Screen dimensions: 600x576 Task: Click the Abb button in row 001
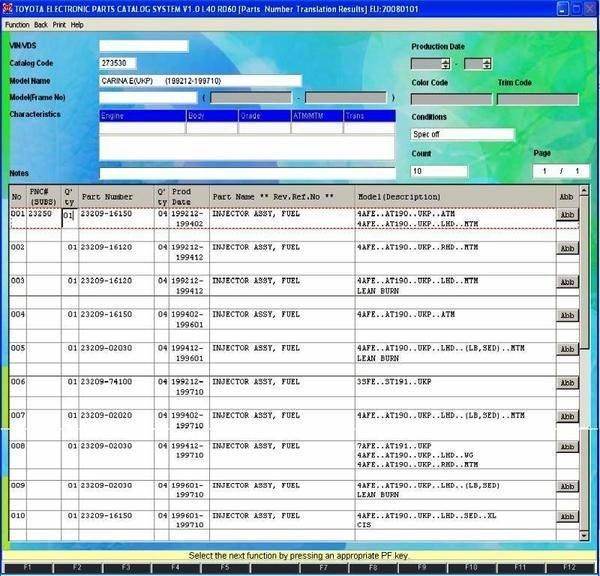[567, 214]
